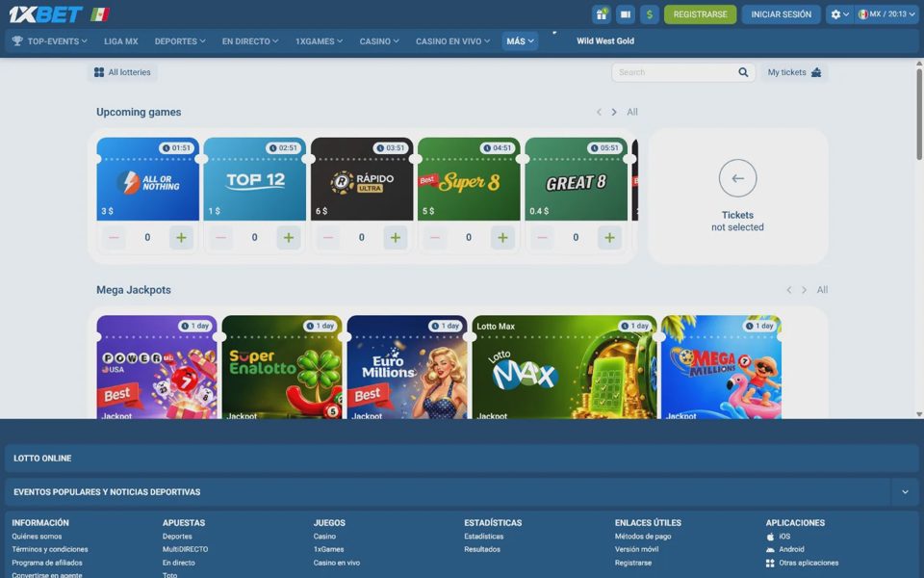Click REGISTRARSE button
The image size is (924, 578).
[700, 14]
